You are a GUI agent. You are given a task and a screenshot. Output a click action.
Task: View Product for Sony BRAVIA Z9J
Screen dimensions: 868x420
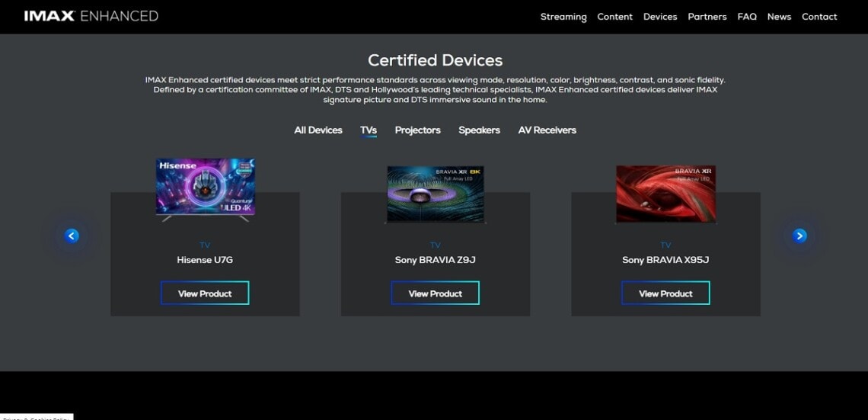435,293
